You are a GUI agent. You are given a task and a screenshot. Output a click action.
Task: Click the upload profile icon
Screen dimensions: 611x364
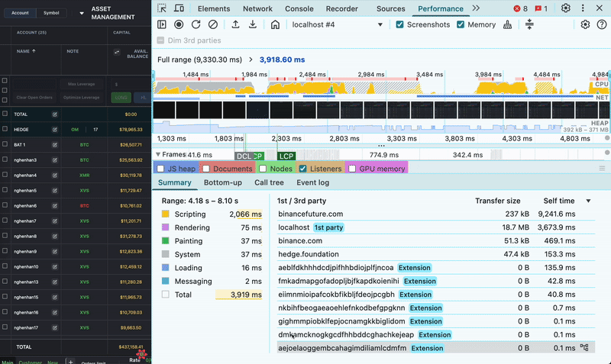235,24
